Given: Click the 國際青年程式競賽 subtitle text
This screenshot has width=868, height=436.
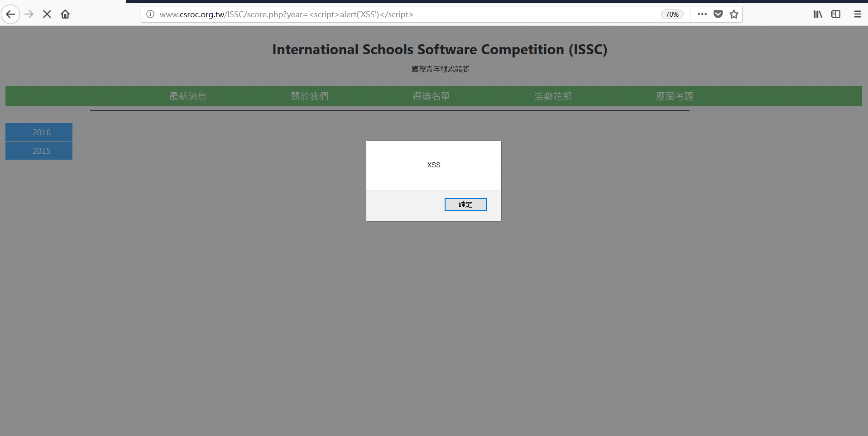Looking at the screenshot, I should click(x=440, y=69).
